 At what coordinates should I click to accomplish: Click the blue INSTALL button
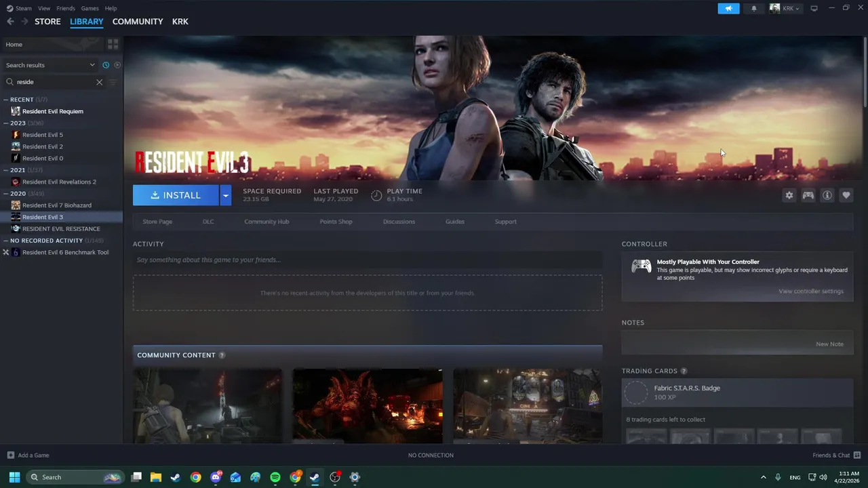(x=176, y=195)
